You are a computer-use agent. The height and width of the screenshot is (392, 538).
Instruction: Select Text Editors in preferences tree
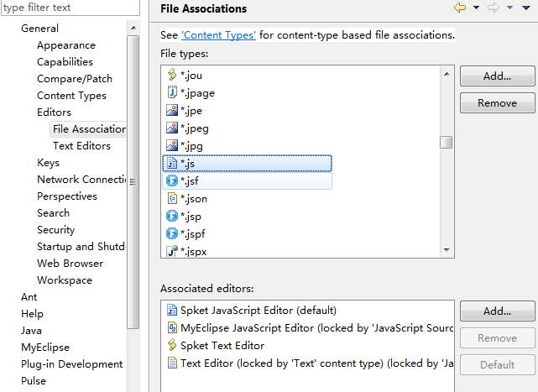pos(81,146)
